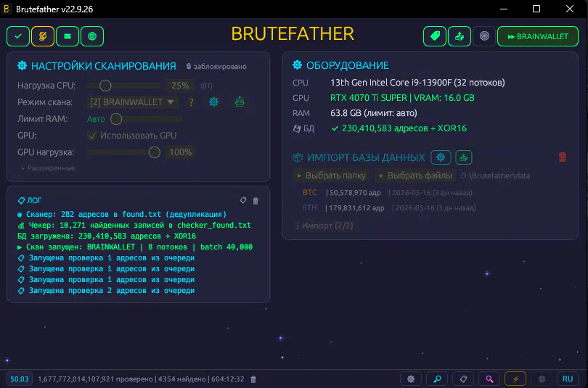Click the Выбрать файлы button
Viewport: 588px width, 388px height.
coord(415,176)
